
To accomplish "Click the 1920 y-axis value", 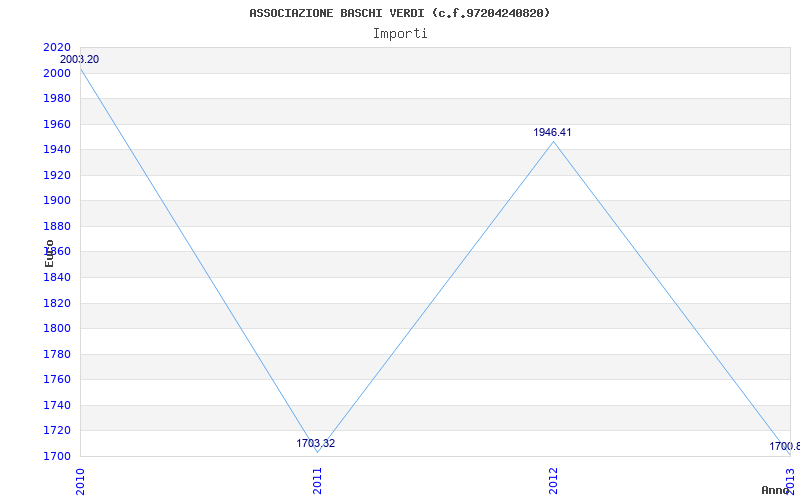I will (57, 175).
